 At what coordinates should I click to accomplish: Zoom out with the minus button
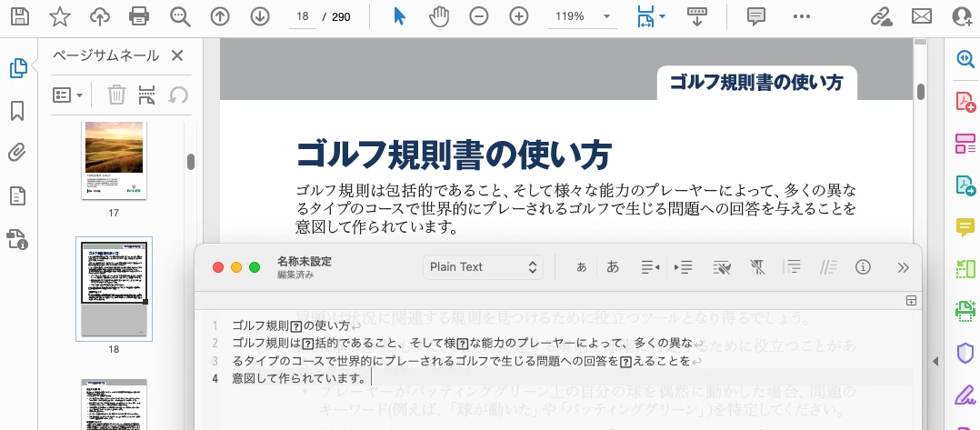coord(479,16)
